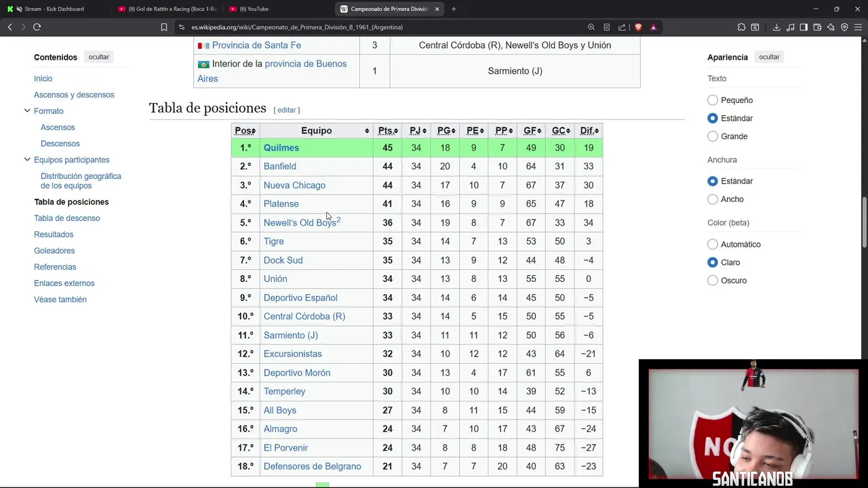
Task: Open the downloads arrow icon
Action: click(x=776, y=27)
